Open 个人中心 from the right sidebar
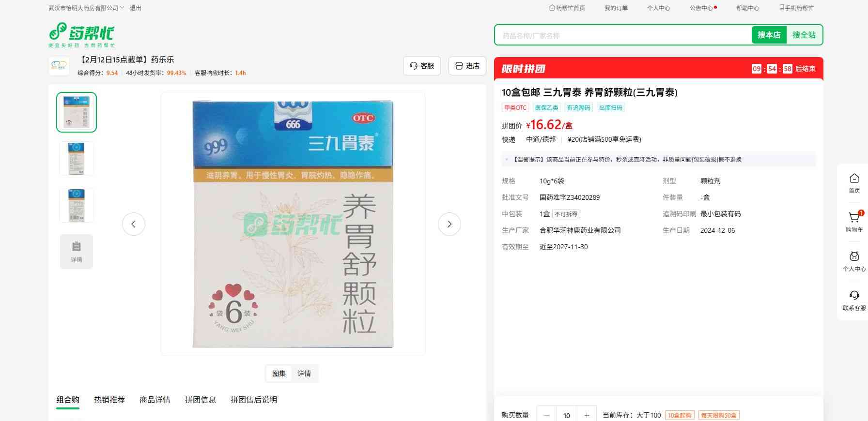The image size is (868, 421). coord(854,260)
